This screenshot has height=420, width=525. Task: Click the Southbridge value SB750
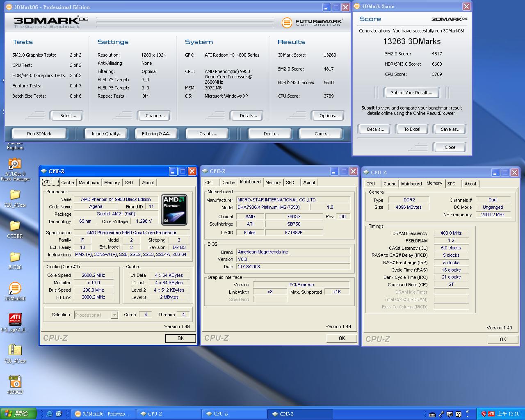pos(294,224)
